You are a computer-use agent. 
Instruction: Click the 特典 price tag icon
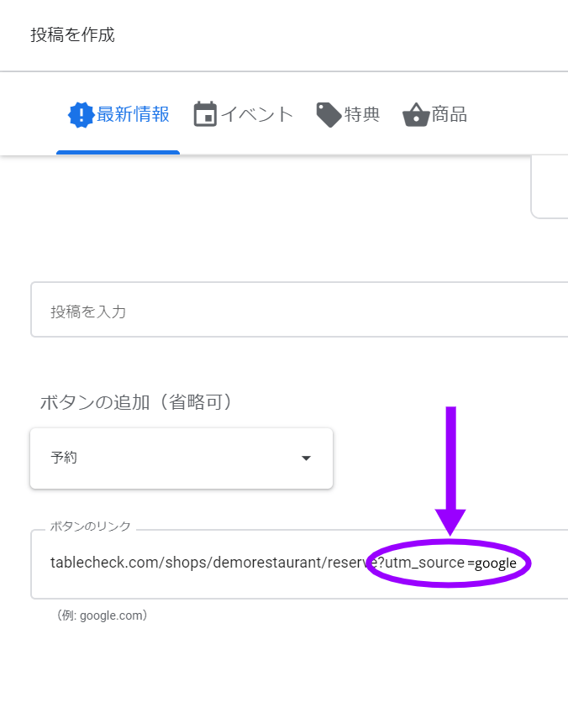coord(329,115)
